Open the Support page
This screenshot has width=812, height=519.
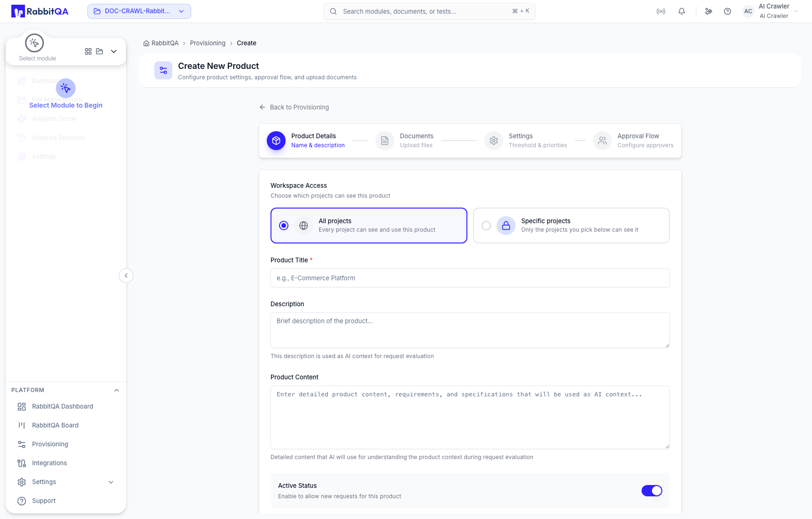pos(66,501)
